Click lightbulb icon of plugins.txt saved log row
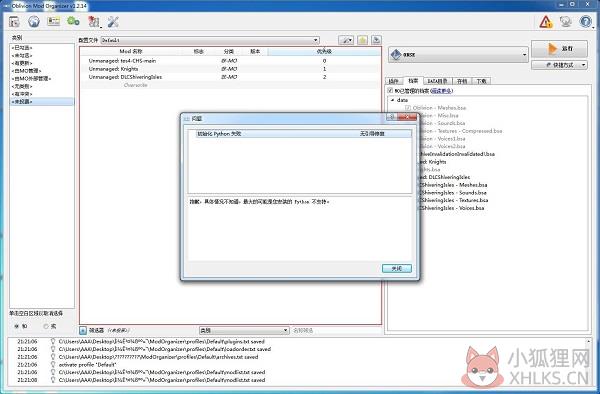This screenshot has width=600, height=394. (x=53, y=341)
